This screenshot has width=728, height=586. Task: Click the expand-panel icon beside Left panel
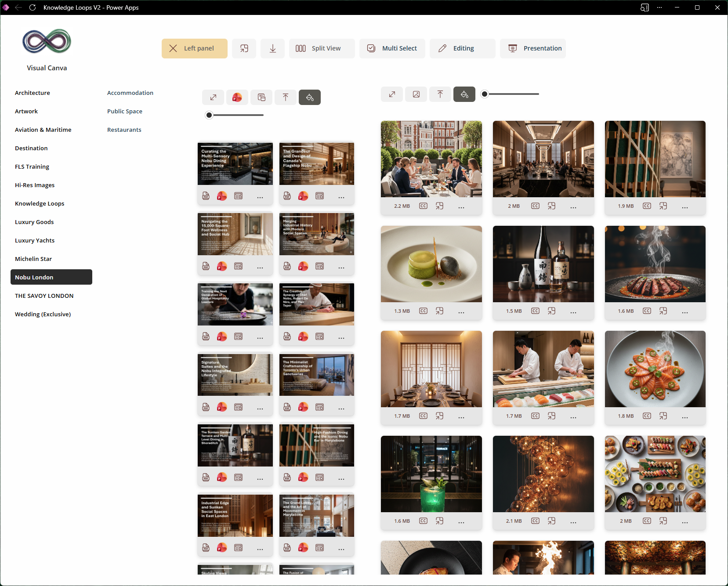[x=244, y=48]
